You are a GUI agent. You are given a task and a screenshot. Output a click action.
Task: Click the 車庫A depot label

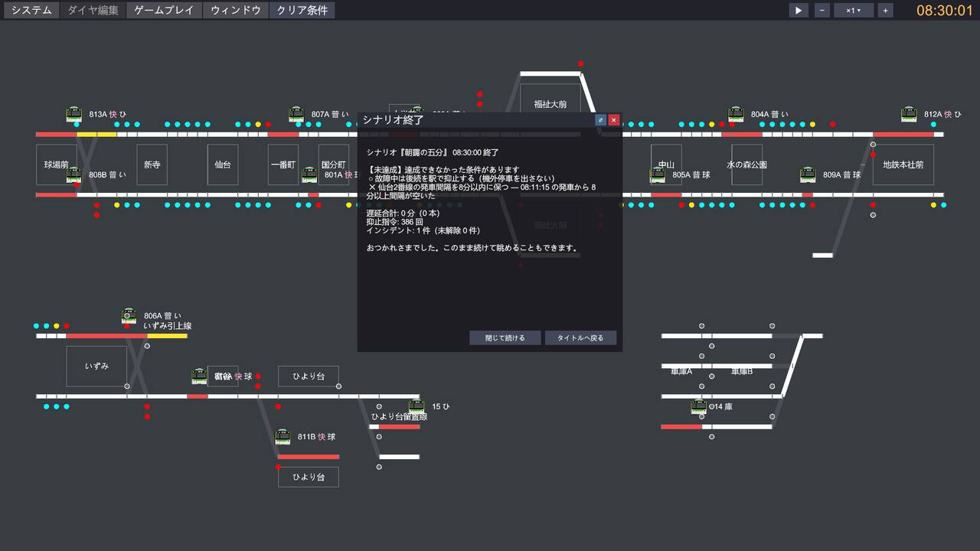pos(681,371)
